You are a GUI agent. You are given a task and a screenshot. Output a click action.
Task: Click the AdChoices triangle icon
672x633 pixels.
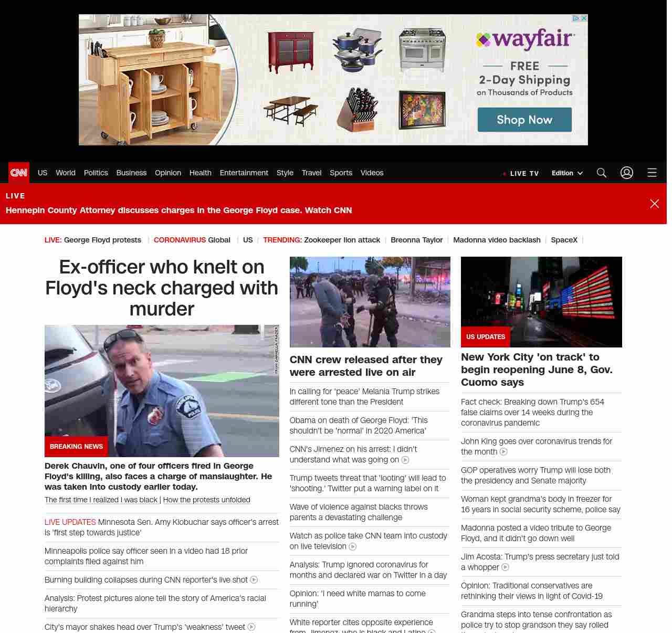pyautogui.click(x=576, y=18)
